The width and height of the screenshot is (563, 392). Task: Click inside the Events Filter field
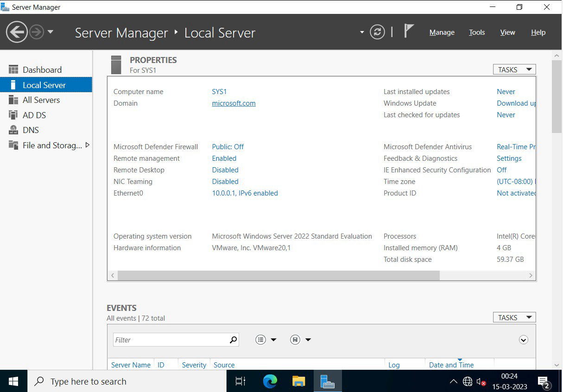tap(171, 340)
